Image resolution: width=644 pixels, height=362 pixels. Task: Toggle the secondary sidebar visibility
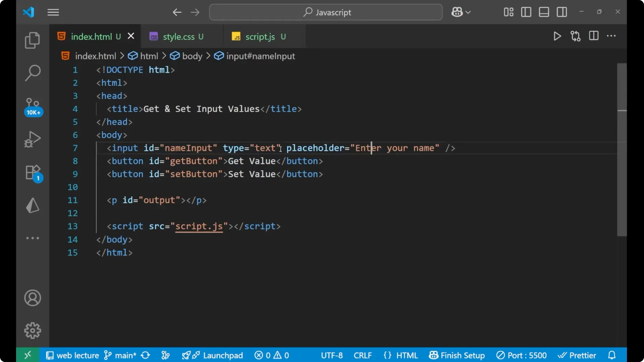(562, 12)
